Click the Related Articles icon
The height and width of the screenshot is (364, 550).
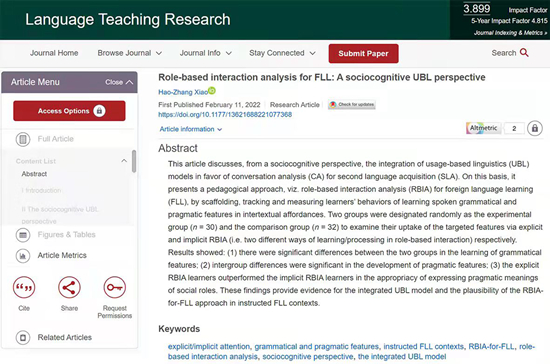point(23,338)
